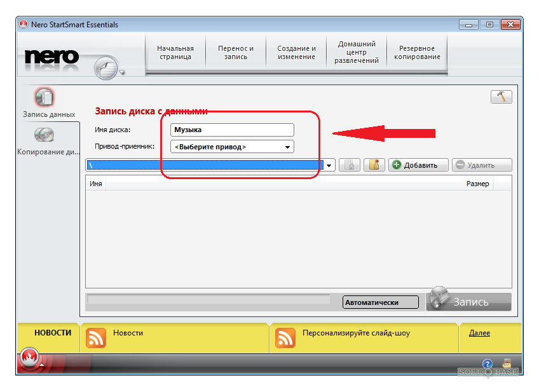Viewport: 539px width, 392px height.
Task: Open the Персонализируйте слайд-шоу headline
Action: pos(356,333)
